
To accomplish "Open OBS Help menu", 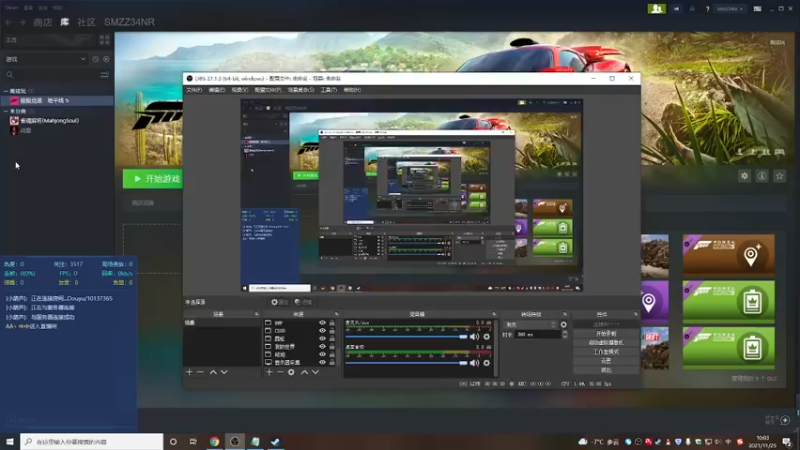I will coord(352,90).
